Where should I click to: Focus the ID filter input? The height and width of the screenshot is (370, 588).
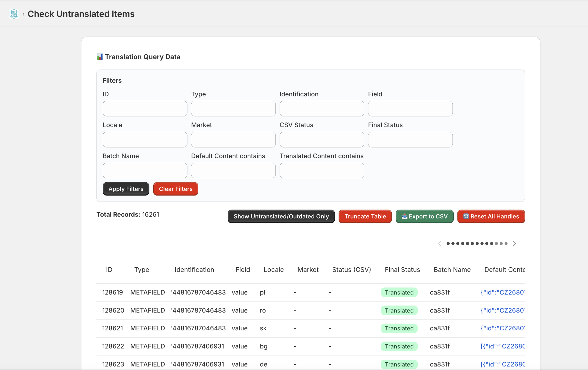click(x=145, y=108)
